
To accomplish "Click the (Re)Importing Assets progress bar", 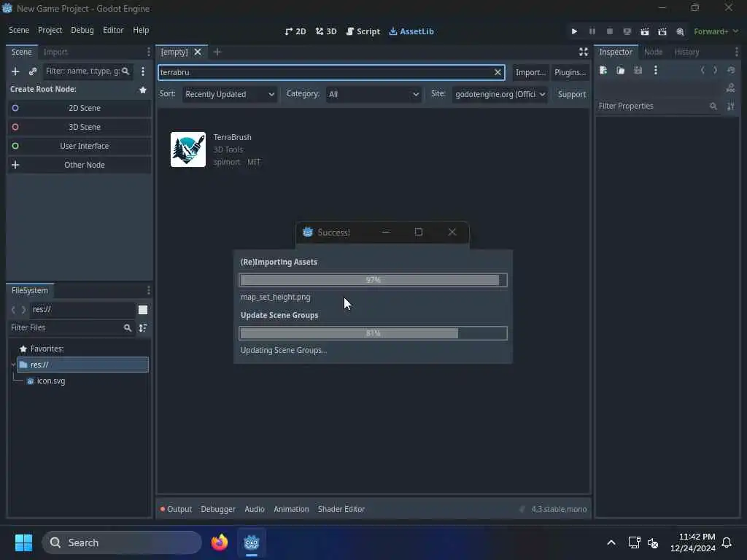I will [373, 280].
